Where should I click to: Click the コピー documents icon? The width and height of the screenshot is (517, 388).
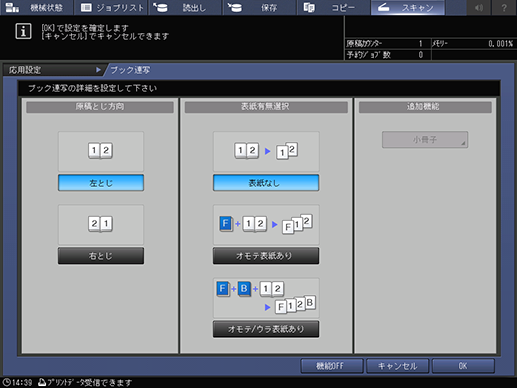[309, 7]
